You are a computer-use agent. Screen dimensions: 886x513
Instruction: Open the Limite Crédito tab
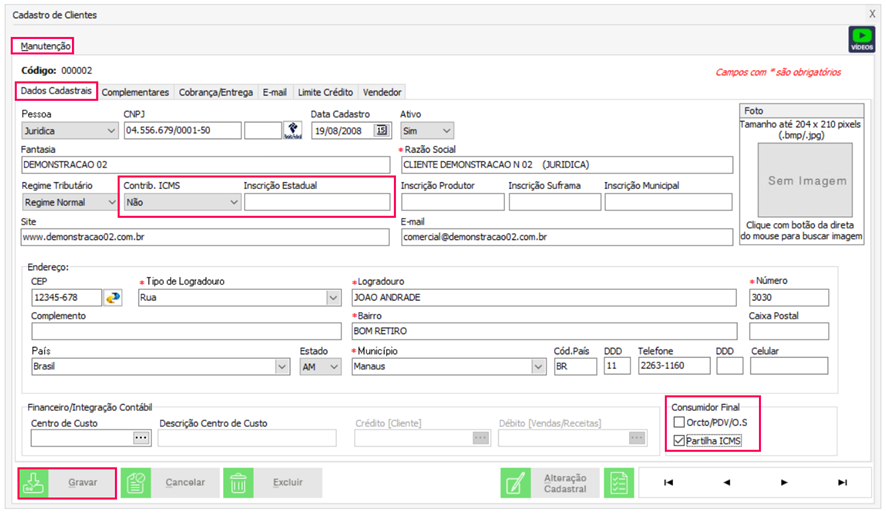click(x=325, y=92)
